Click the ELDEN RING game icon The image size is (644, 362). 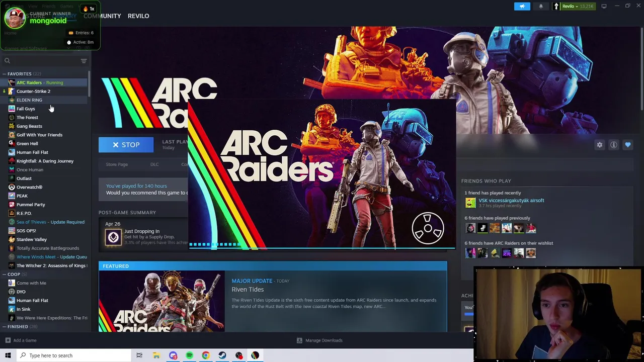(x=12, y=100)
